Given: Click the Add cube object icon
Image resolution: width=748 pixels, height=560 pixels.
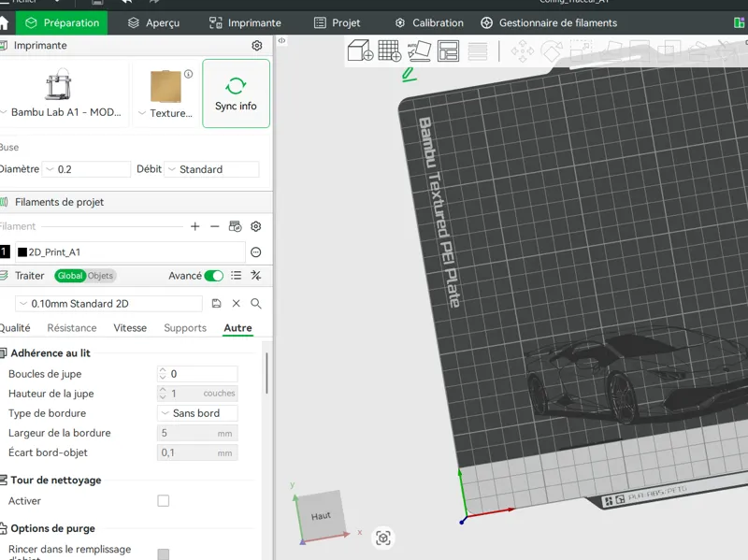Looking at the screenshot, I should 360,50.
